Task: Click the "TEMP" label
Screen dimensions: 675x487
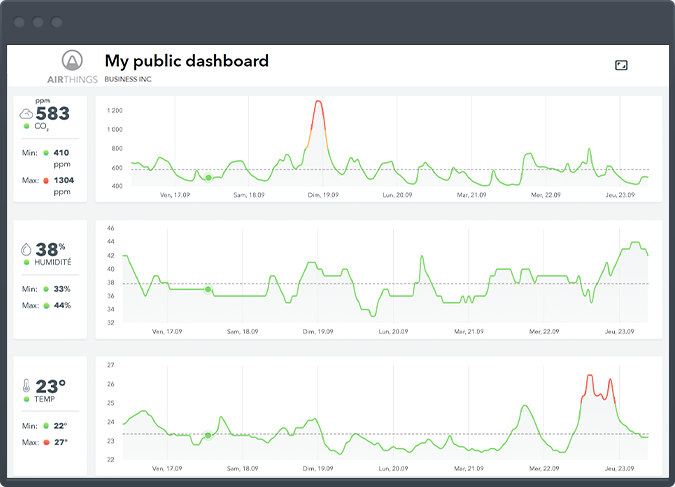Action: click(x=44, y=399)
